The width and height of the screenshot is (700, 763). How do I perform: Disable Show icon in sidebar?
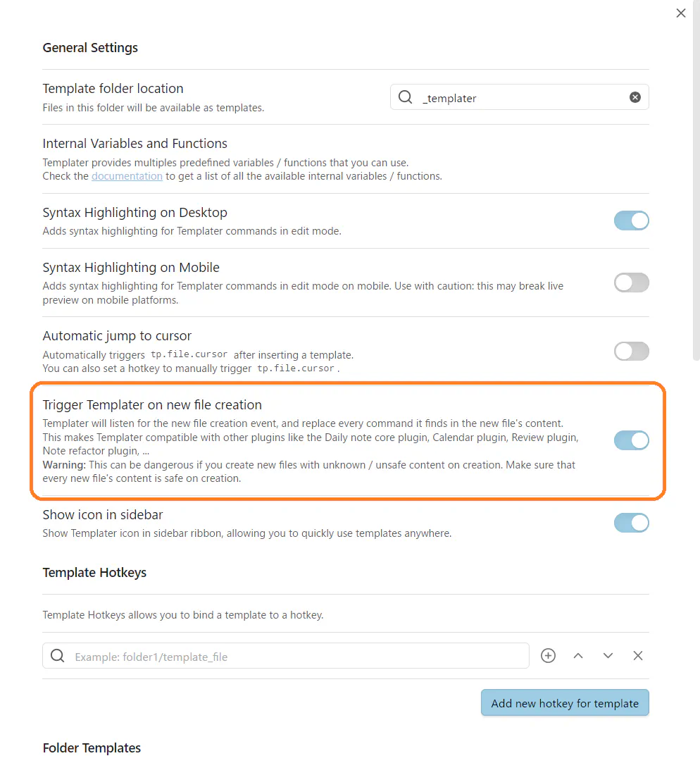631,523
